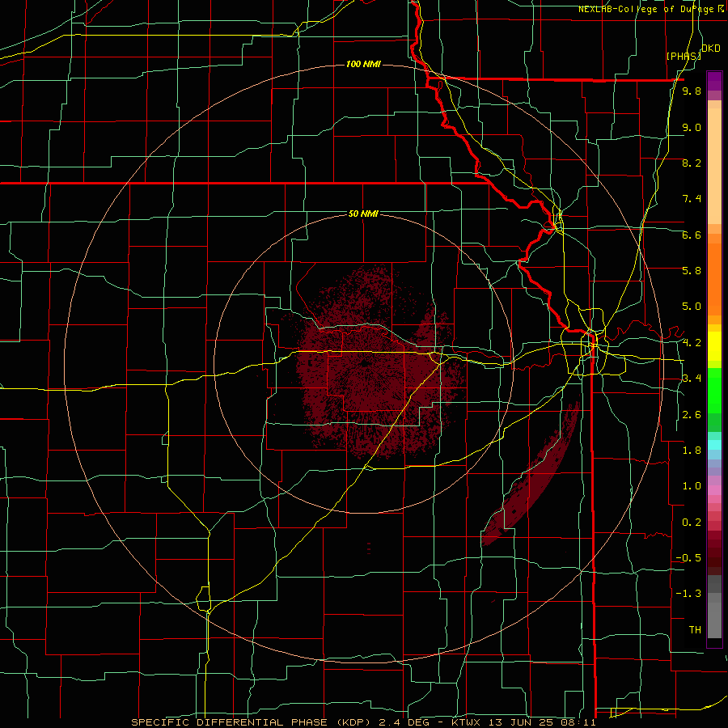The width and height of the screenshot is (728, 728).
Task: Click the "[PHAS]" units label
Action: click(x=684, y=56)
